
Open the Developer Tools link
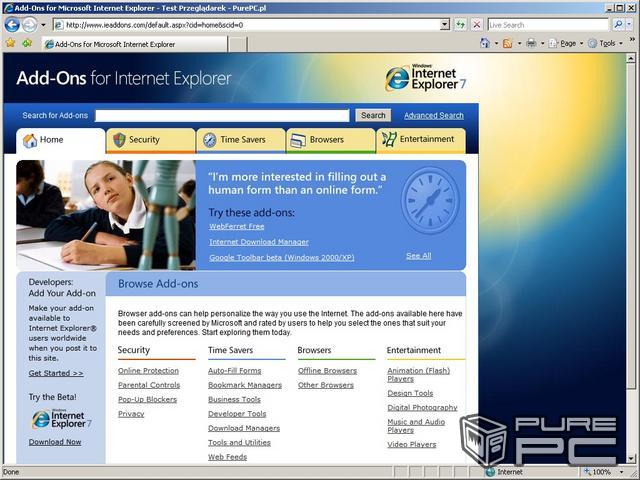[237, 413]
